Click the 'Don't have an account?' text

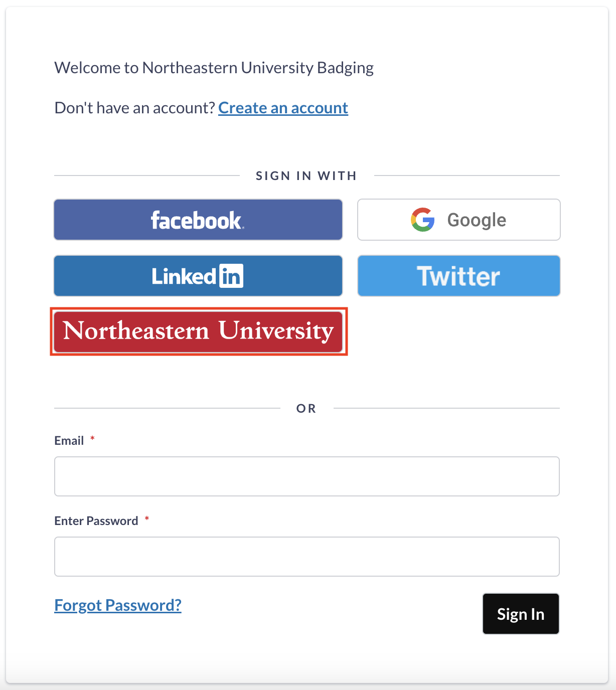click(134, 108)
